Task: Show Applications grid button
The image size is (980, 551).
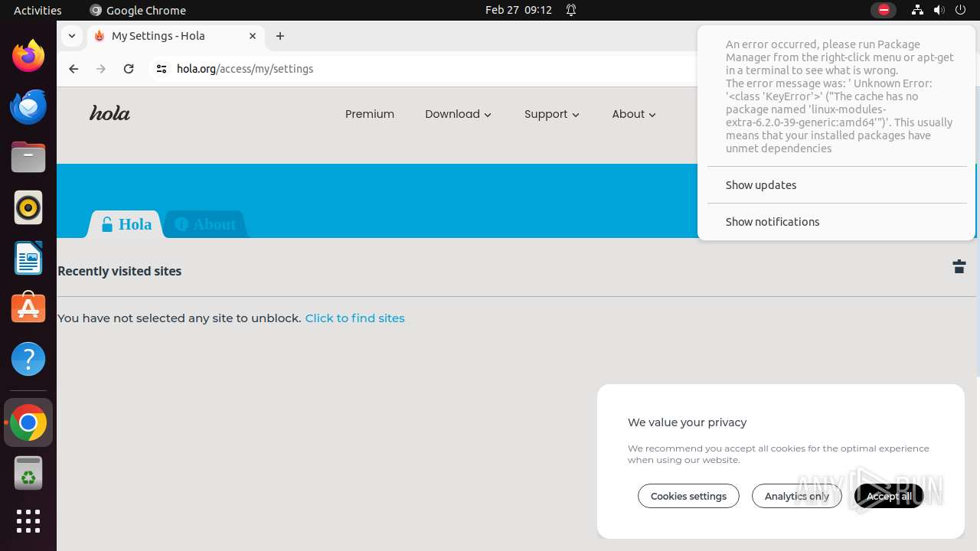Action: click(28, 521)
